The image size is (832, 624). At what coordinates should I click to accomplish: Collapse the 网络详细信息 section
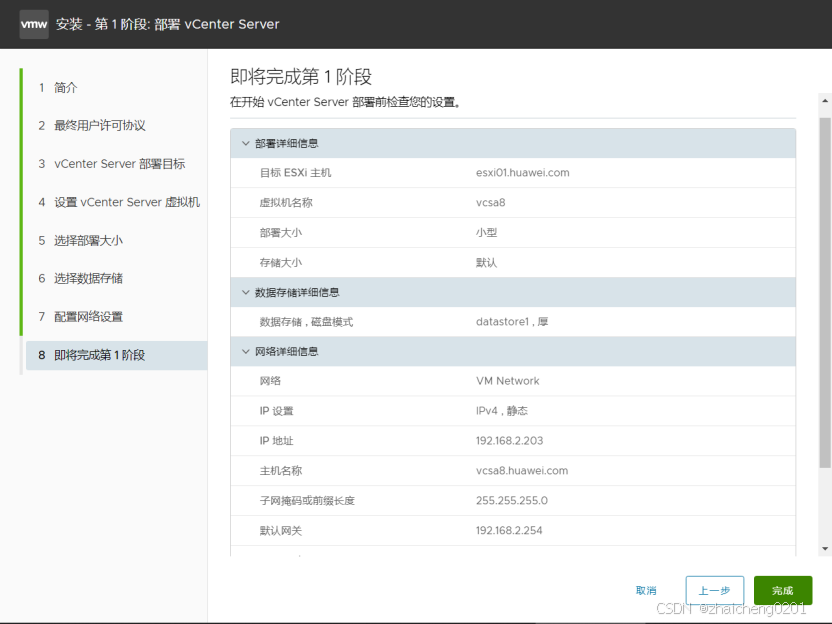pyautogui.click(x=246, y=351)
